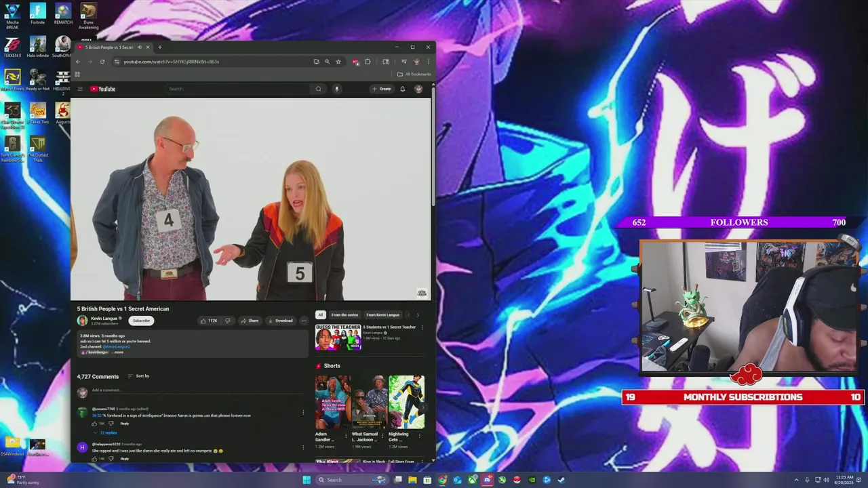The image size is (868, 488).
Task: Open YouTube notifications bell
Action: coord(402,89)
